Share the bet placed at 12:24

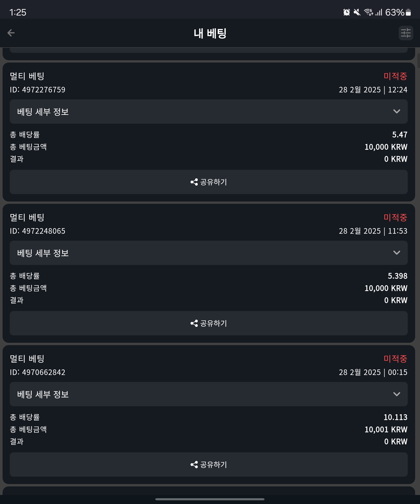(208, 182)
